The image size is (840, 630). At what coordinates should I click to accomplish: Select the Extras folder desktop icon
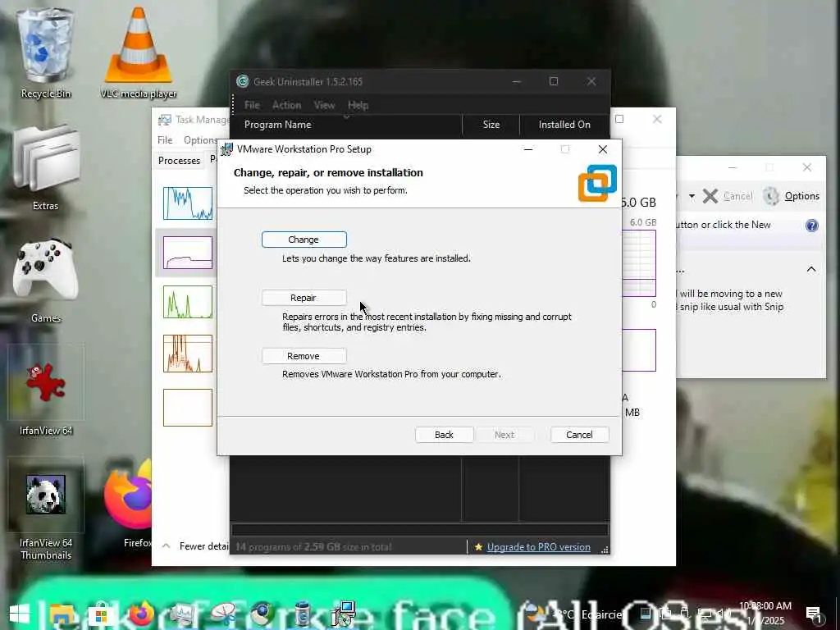coord(46,167)
